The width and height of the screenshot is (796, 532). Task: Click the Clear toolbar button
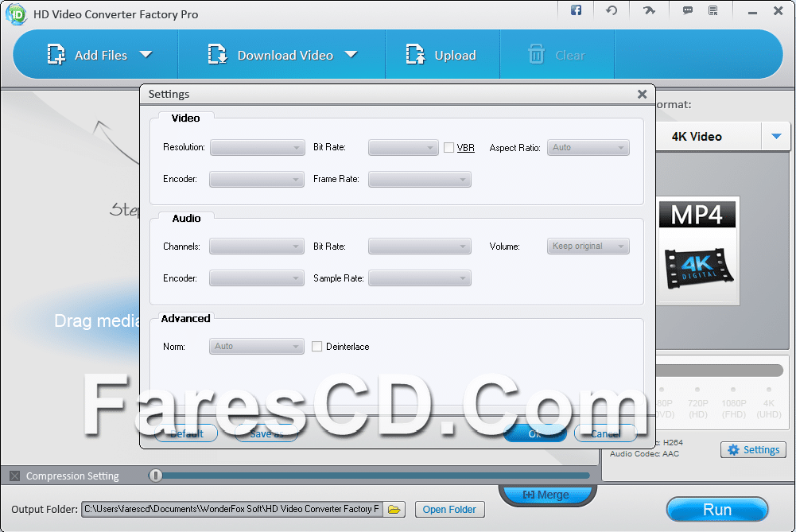pyautogui.click(x=557, y=55)
